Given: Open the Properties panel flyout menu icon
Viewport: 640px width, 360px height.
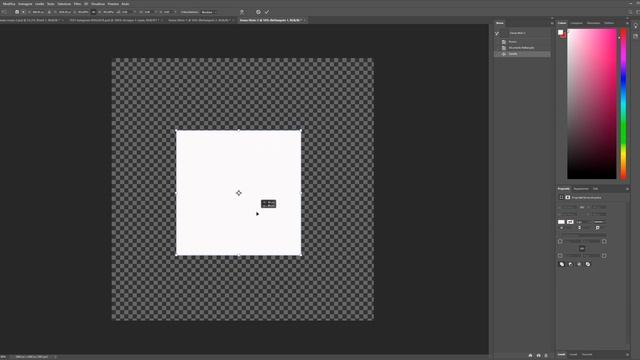Looking at the screenshot, I should [x=627, y=189].
